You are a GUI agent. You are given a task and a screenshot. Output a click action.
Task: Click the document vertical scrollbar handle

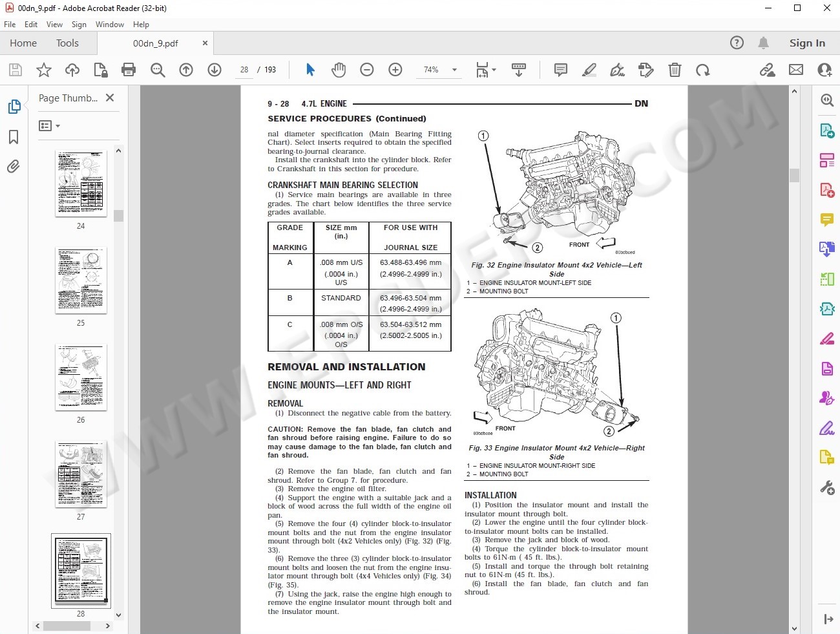click(x=794, y=175)
